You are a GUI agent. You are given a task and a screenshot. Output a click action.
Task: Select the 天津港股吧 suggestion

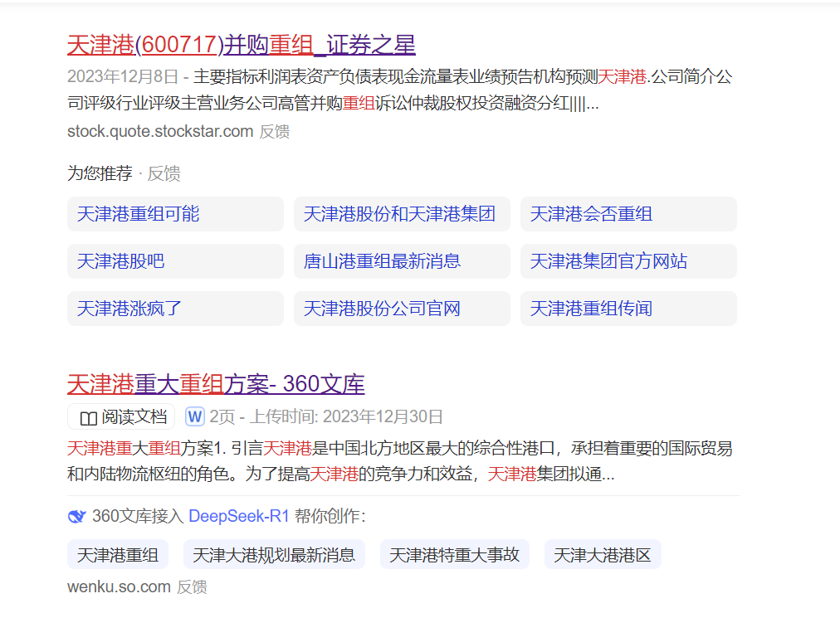click(175, 261)
